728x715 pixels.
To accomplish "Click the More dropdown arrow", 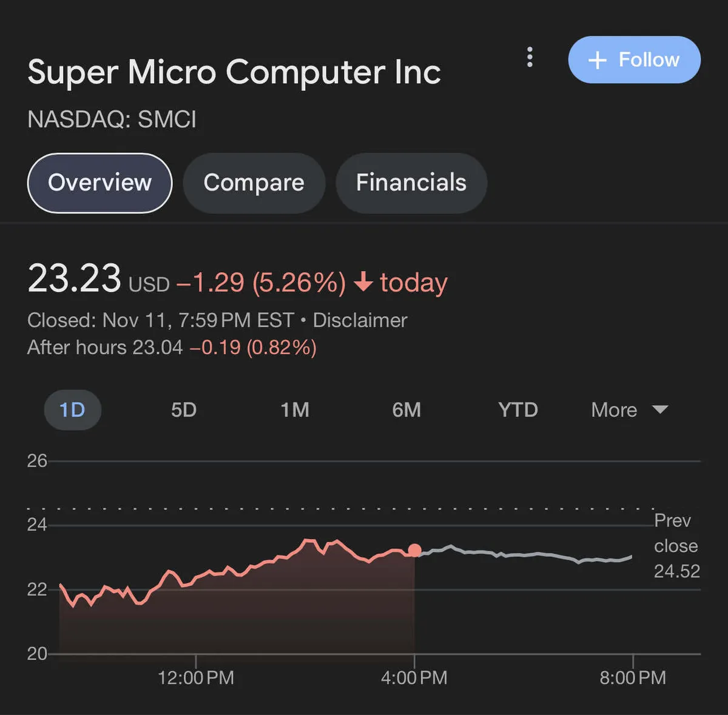I will pos(660,410).
